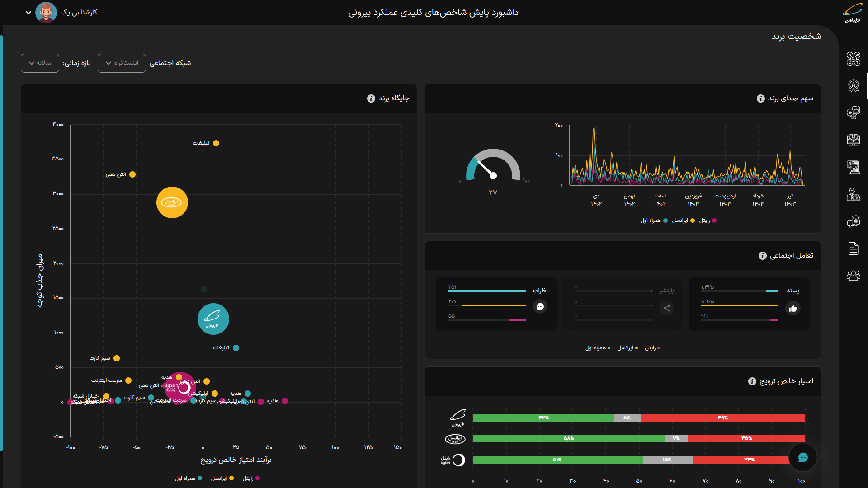Open the document page sidebar icon

pyautogui.click(x=853, y=249)
